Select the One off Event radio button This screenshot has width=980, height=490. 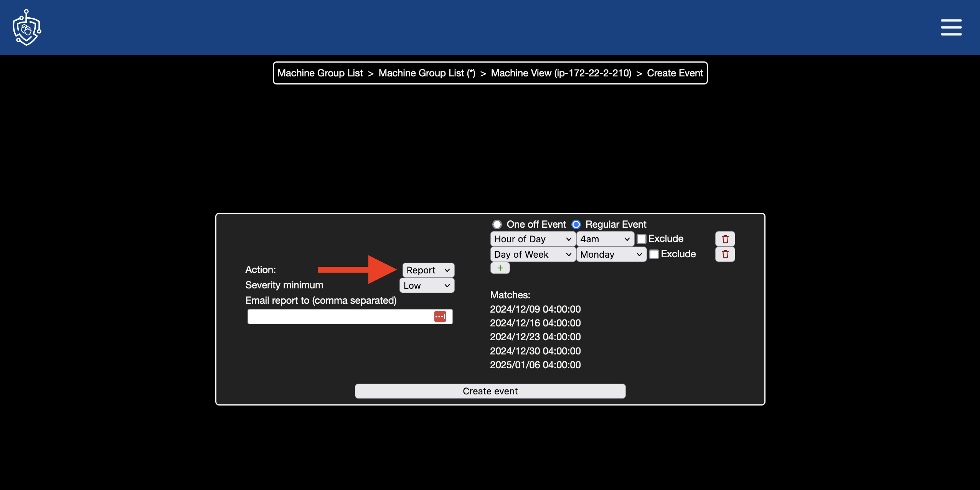coord(497,224)
